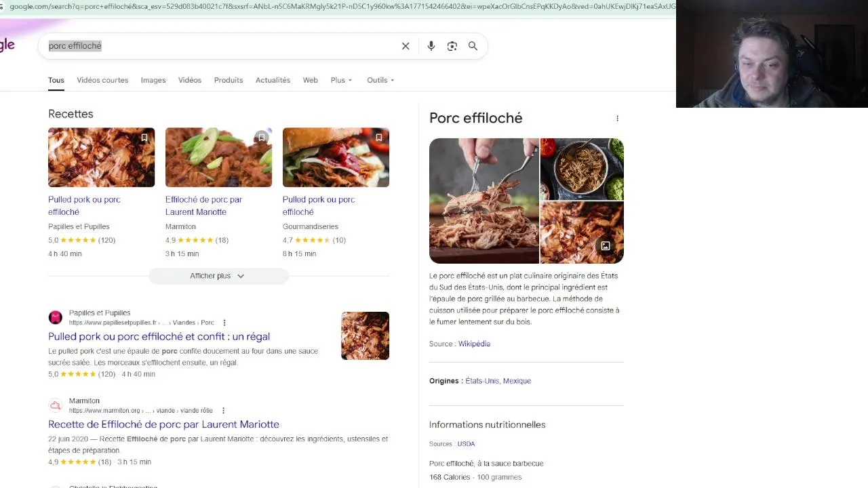Select the Tous tab

(x=56, y=80)
